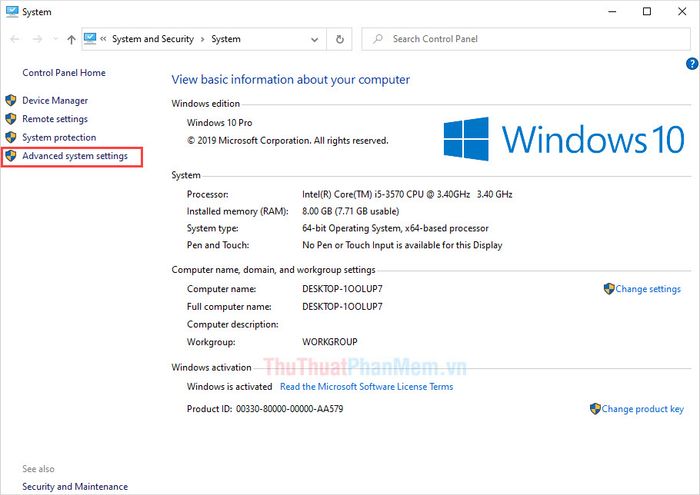Click the 8.00 GB installed memory value

[x=350, y=211]
